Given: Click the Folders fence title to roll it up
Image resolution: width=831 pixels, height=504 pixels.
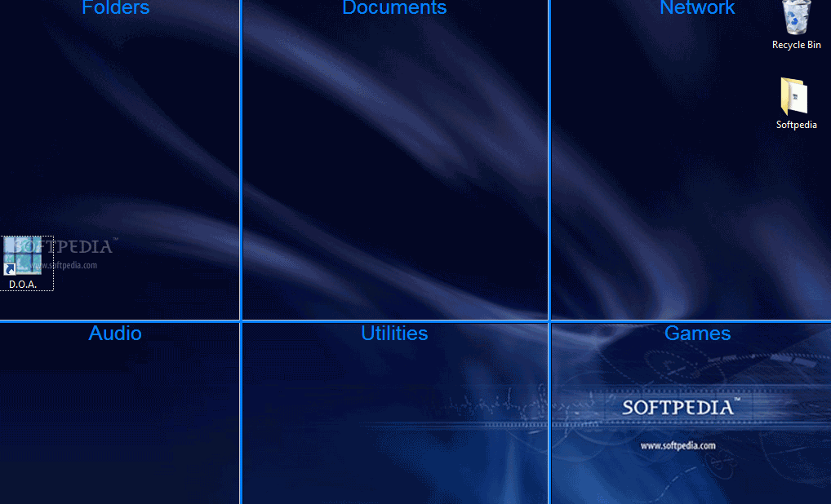Looking at the screenshot, I should point(115,9).
